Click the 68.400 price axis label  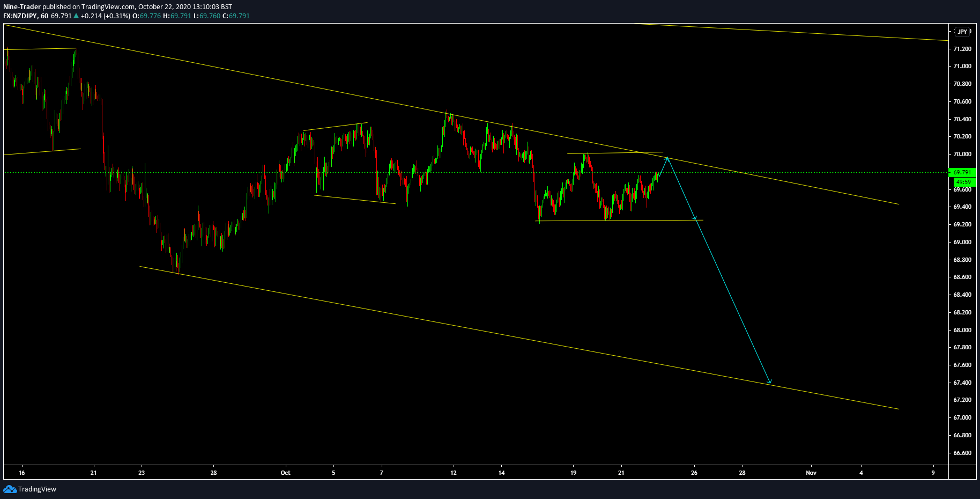coord(962,295)
